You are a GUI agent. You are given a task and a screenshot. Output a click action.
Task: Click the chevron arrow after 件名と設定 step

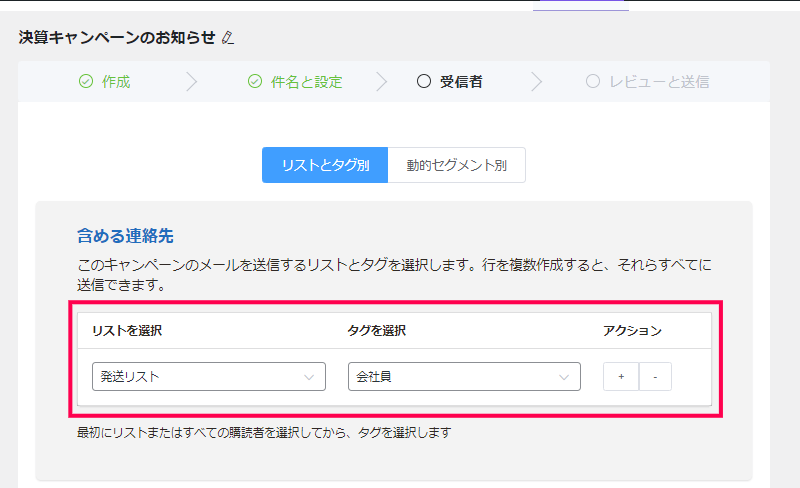[381, 82]
